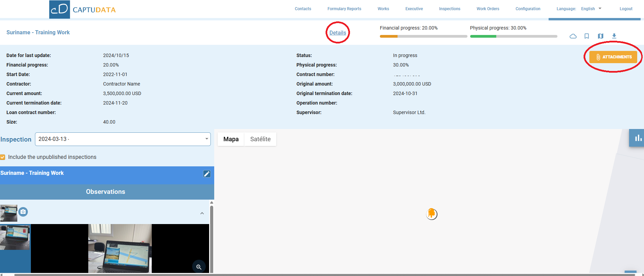This screenshot has width=644, height=276.
Task: Collapse the observation photos section
Action: 202,213
